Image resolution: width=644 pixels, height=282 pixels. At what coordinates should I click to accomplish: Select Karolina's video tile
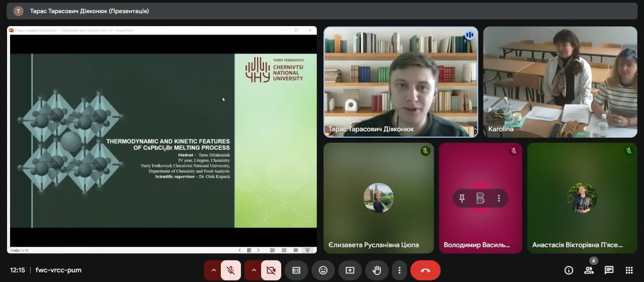(x=559, y=81)
